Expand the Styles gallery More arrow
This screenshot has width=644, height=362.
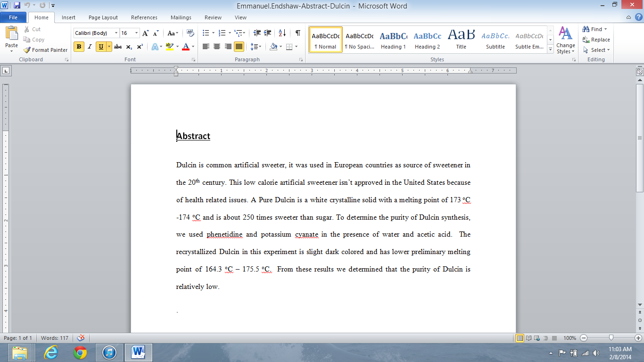pyautogui.click(x=550, y=49)
